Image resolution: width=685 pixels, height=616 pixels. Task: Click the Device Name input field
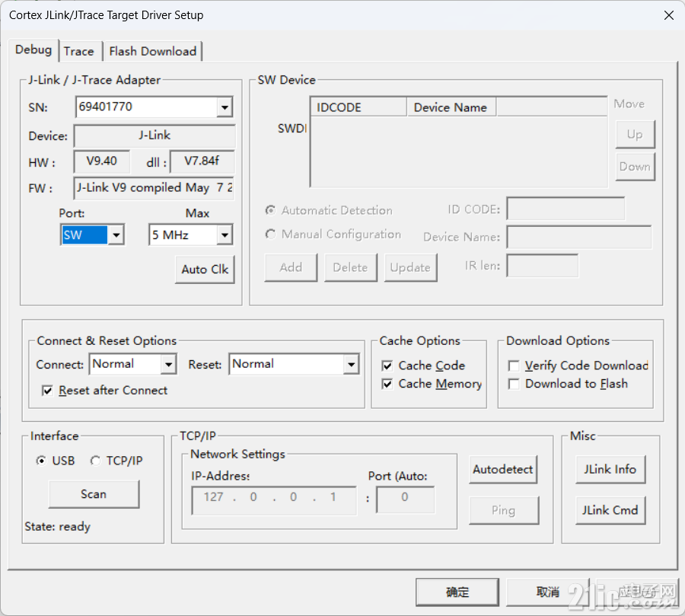(x=579, y=237)
